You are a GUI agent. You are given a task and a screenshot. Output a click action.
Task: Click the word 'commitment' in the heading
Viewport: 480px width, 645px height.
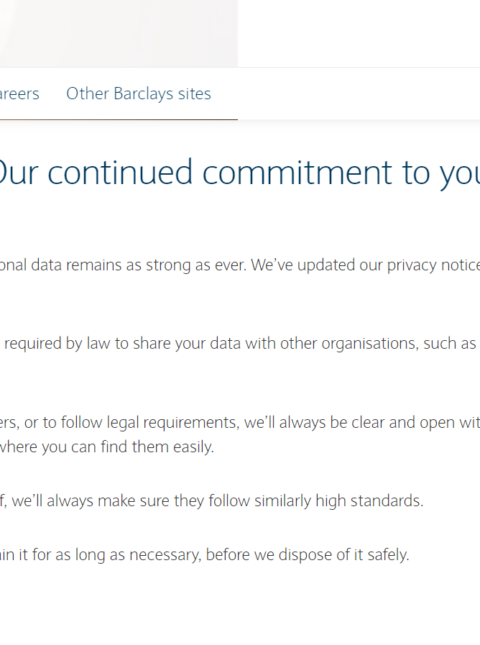[297, 173]
